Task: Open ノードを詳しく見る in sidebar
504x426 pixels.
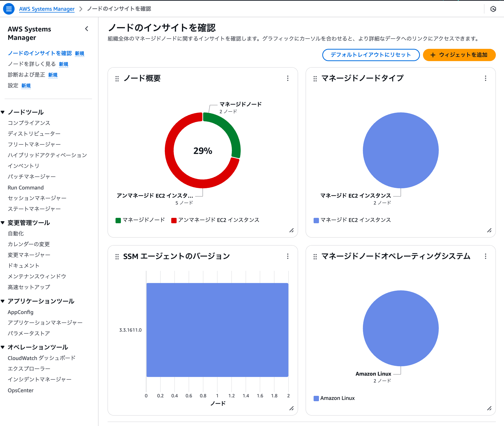Action: tap(32, 64)
